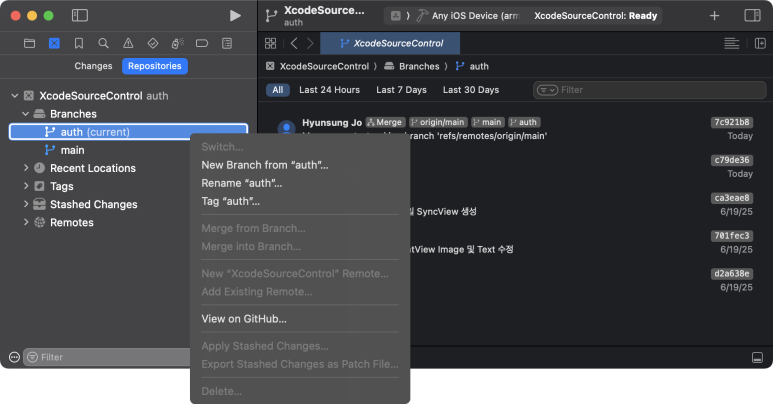The image size is (773, 404).
Task: Open the Report navigator icon
Action: [x=227, y=43]
